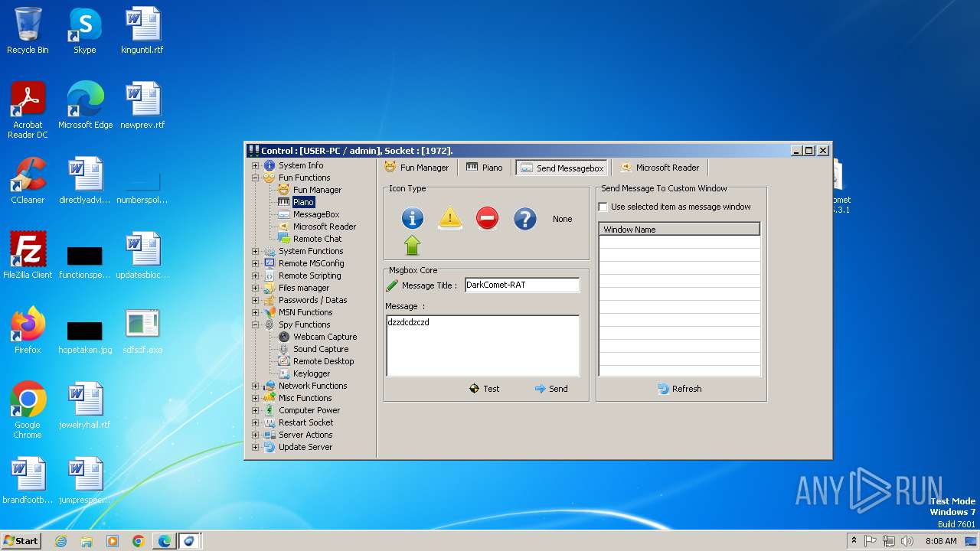Open Keylogger in the tree
The image size is (980, 551).
click(x=312, y=373)
